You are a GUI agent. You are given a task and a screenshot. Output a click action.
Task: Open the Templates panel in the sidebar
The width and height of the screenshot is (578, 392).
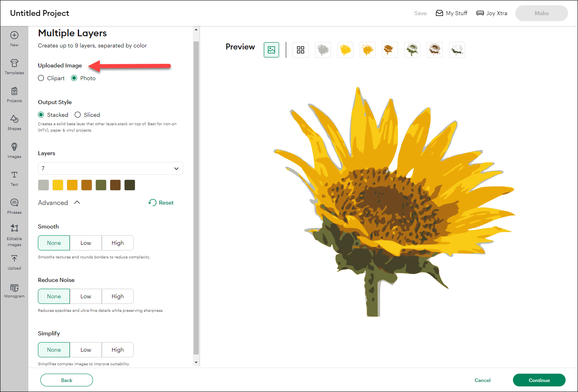[14, 66]
